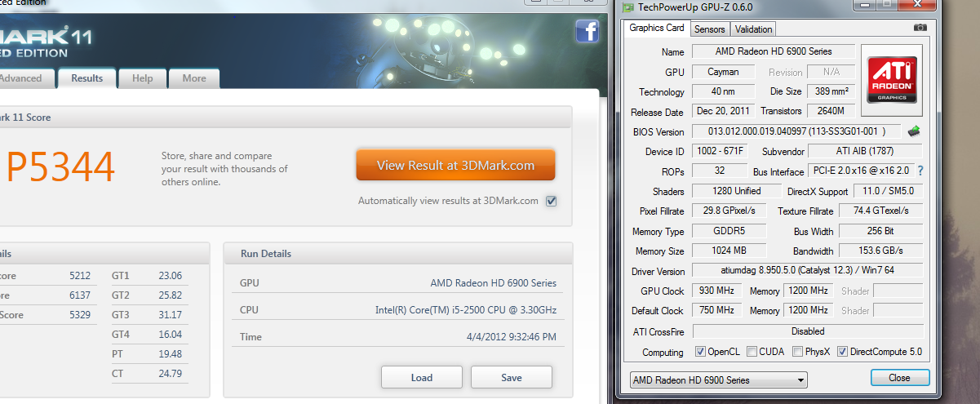This screenshot has height=404, width=980.
Task: Click the GT1 value 23.06
Action: coord(170,276)
